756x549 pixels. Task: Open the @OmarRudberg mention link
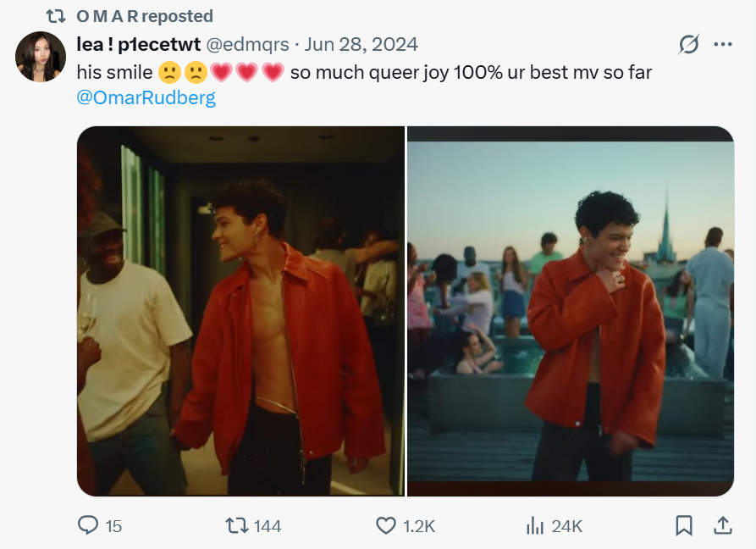146,97
